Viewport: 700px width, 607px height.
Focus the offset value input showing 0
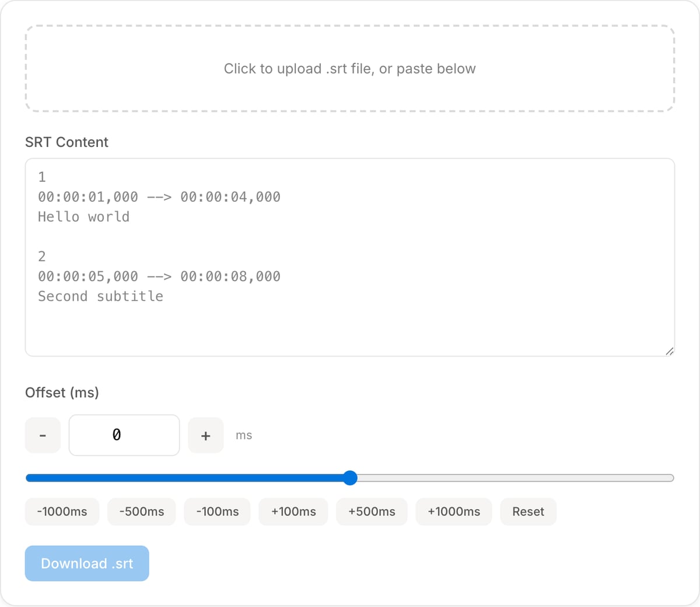124,435
